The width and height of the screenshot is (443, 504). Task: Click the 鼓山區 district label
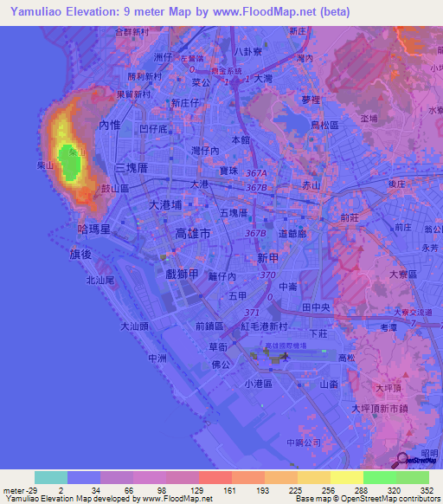pos(115,189)
